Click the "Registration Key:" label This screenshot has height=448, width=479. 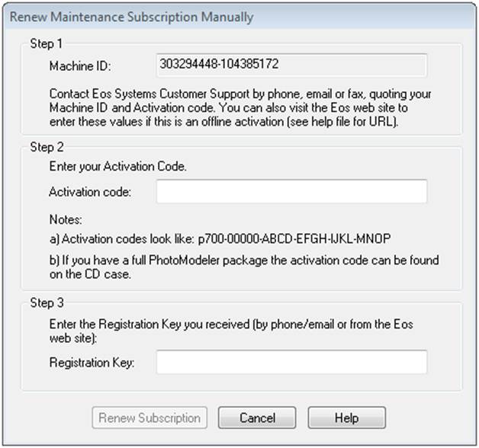coord(92,363)
